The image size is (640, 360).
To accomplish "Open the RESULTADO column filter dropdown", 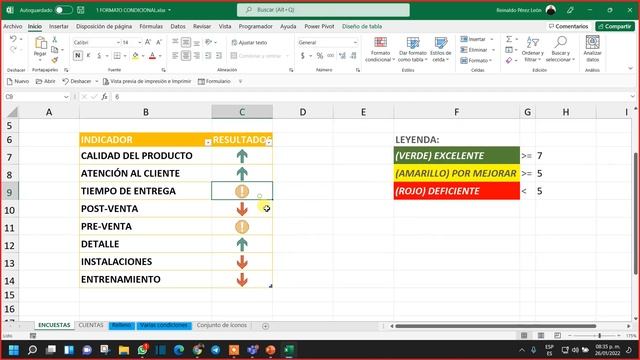I will (x=269, y=142).
